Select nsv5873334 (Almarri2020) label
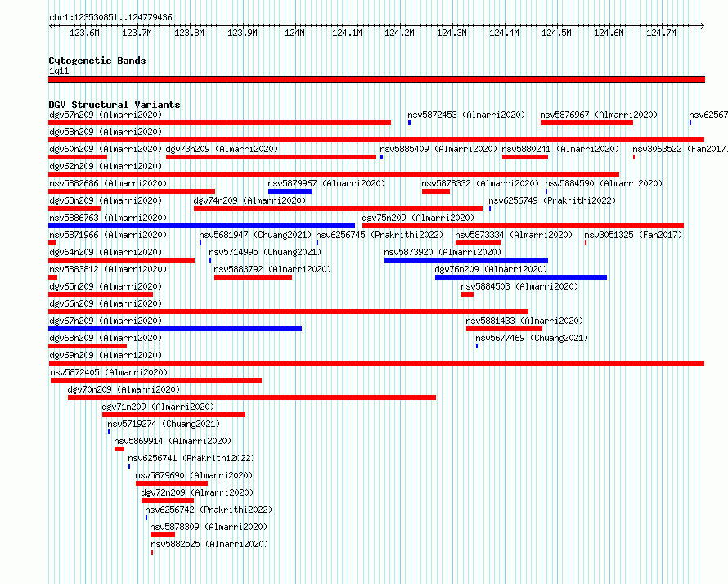 click(514, 235)
